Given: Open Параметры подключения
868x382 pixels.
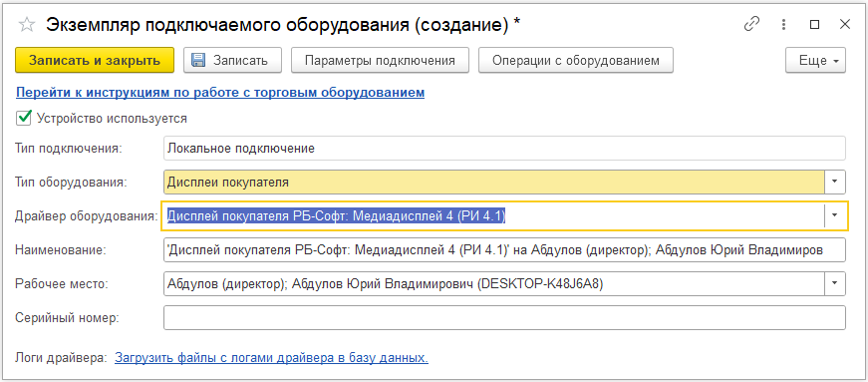Looking at the screenshot, I should [x=380, y=61].
